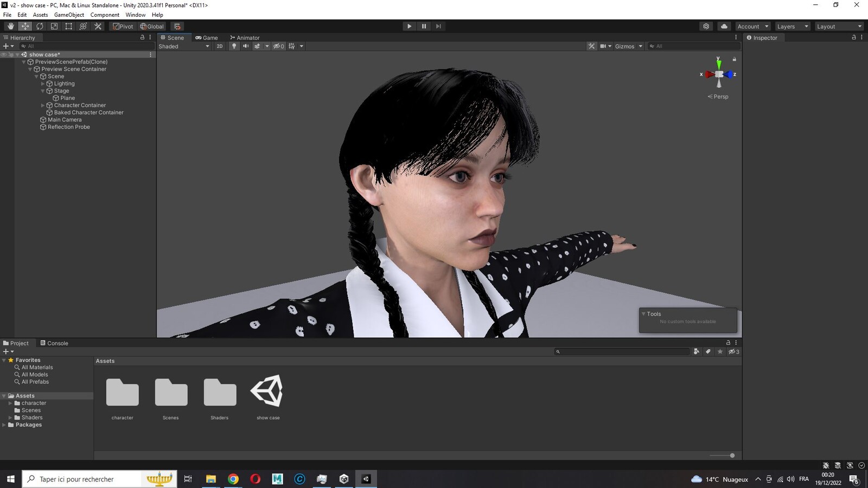The image size is (868, 488).
Task: Toggle scene audio speaker
Action: [x=246, y=46]
